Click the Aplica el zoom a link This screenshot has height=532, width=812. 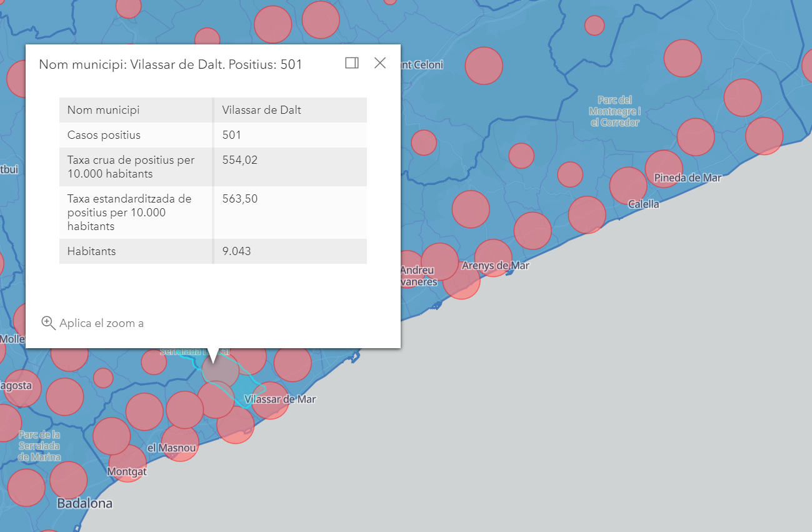pyautogui.click(x=101, y=323)
